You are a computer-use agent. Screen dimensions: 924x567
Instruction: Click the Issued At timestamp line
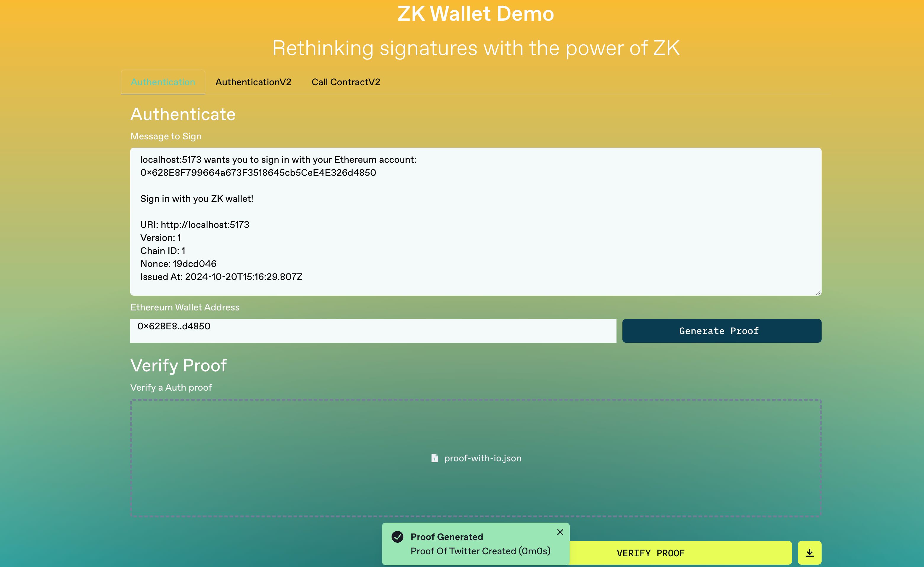(221, 277)
